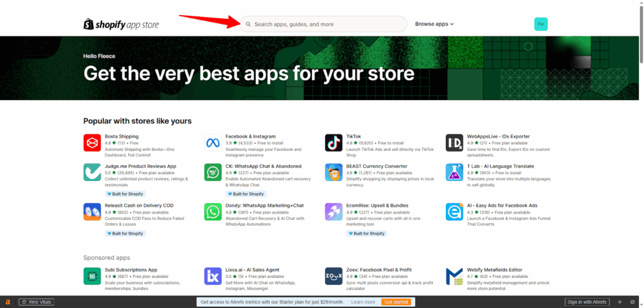Expand the Browse apps dropdown
Image resolution: width=644 pixels, height=308 pixels.
[x=434, y=24]
